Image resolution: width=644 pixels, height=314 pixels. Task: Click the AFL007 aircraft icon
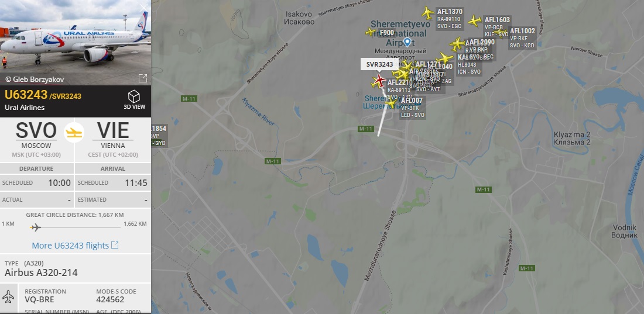click(392, 103)
